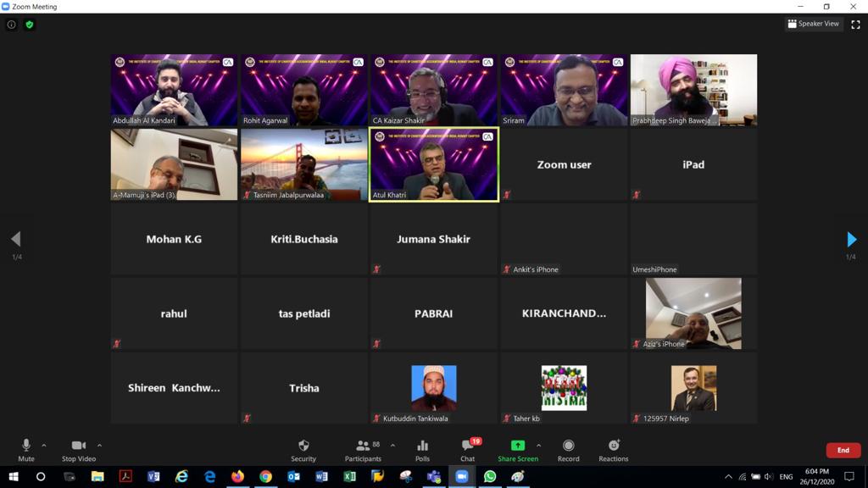Select Kriti.Buchasia participant tile
Viewport: 868px width, 488px height.
tap(304, 239)
